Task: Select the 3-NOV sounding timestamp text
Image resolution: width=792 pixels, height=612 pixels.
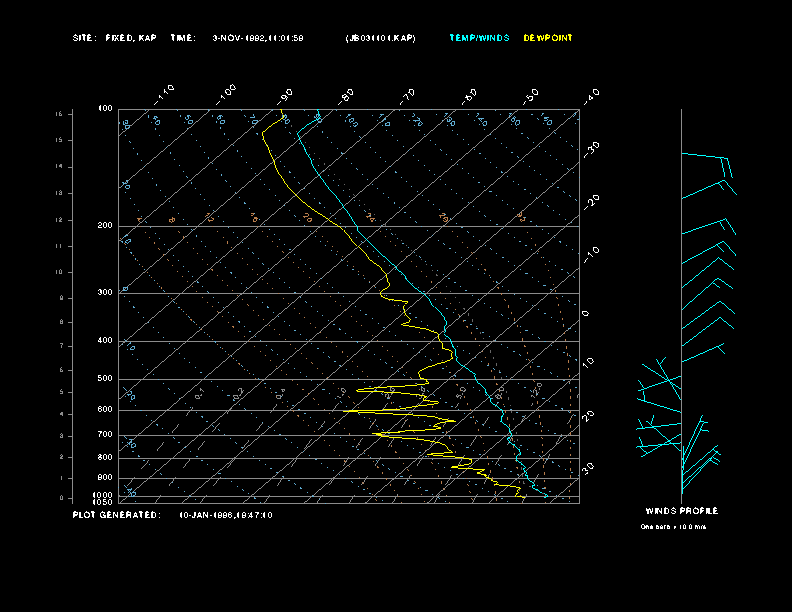Action: point(258,38)
